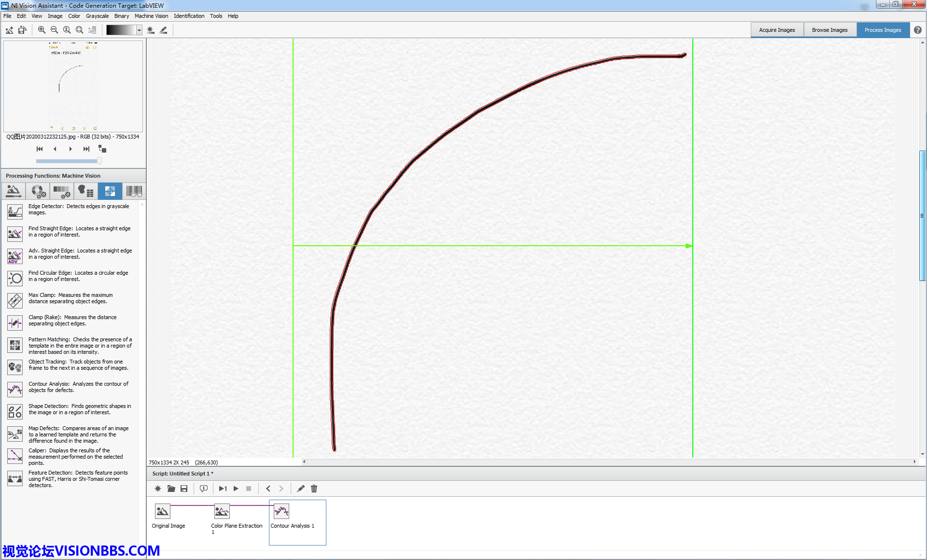Image resolution: width=927 pixels, height=560 pixels.
Task: Click the image browser slider thumb
Action: click(x=99, y=161)
